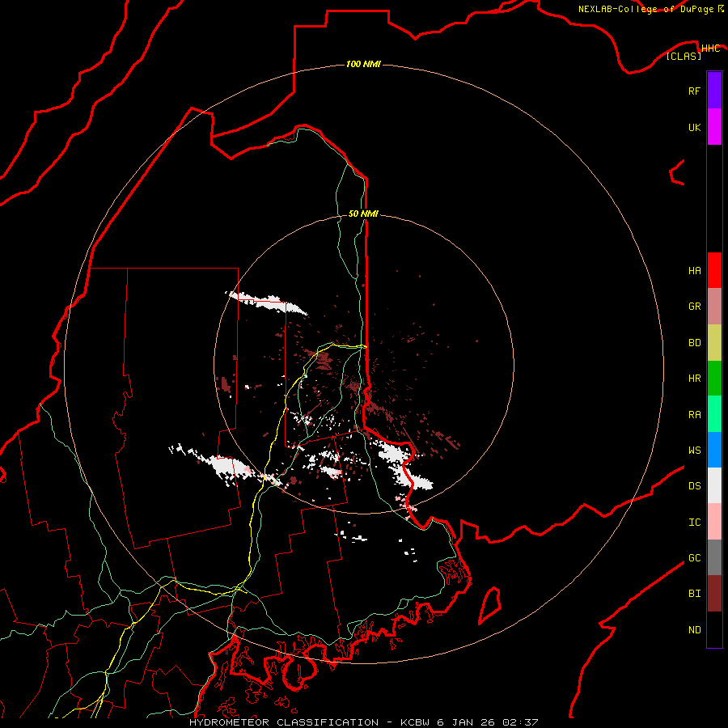The width and height of the screenshot is (728, 728).
Task: Click the red HA legend swatch
Action: [x=714, y=270]
